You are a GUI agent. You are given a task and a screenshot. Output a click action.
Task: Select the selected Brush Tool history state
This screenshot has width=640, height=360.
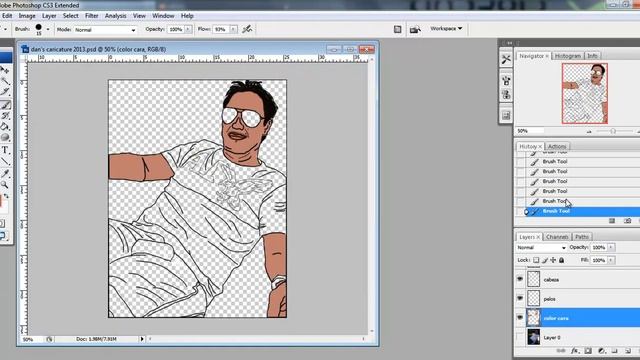pyautogui.click(x=582, y=211)
